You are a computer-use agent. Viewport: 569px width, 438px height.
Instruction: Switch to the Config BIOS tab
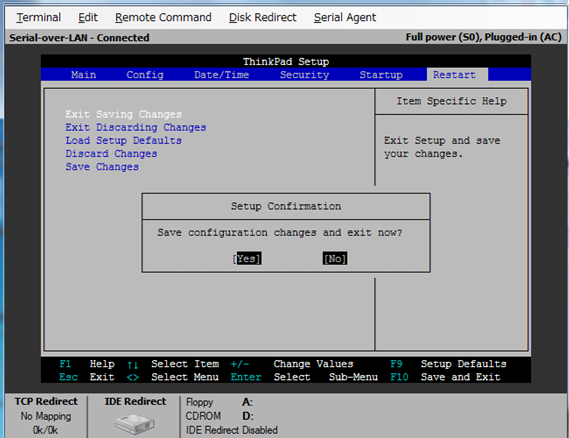coord(145,75)
